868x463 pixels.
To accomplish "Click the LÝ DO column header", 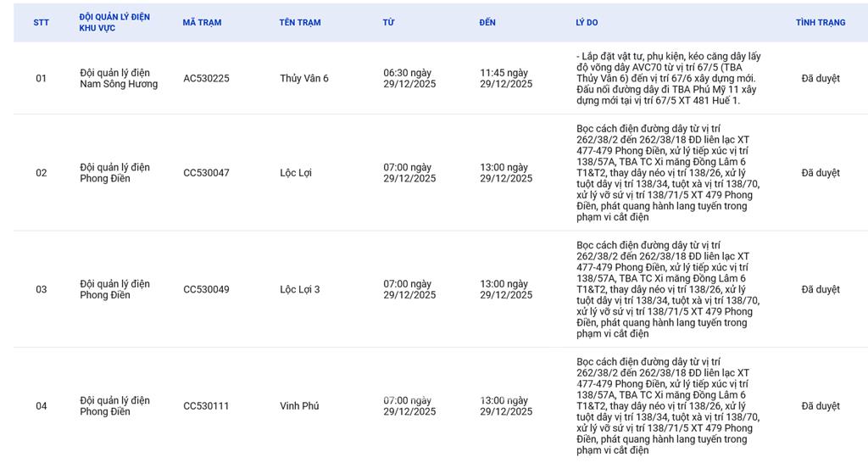I will (587, 23).
